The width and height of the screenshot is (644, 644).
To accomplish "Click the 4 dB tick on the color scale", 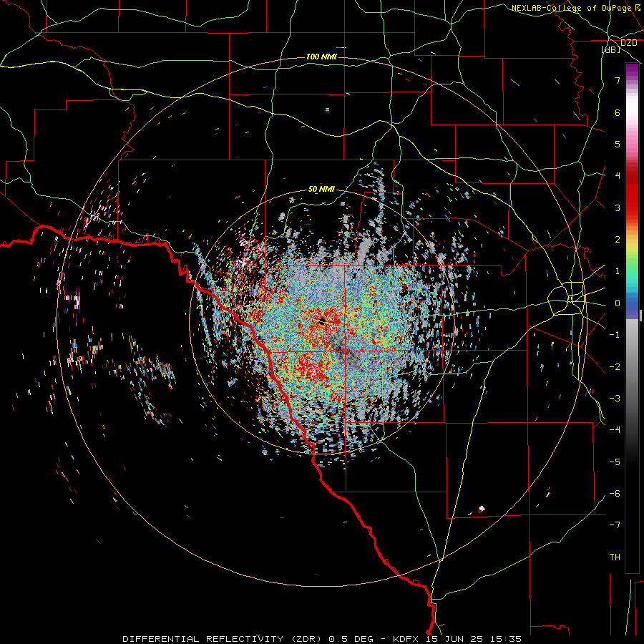I will point(618,176).
